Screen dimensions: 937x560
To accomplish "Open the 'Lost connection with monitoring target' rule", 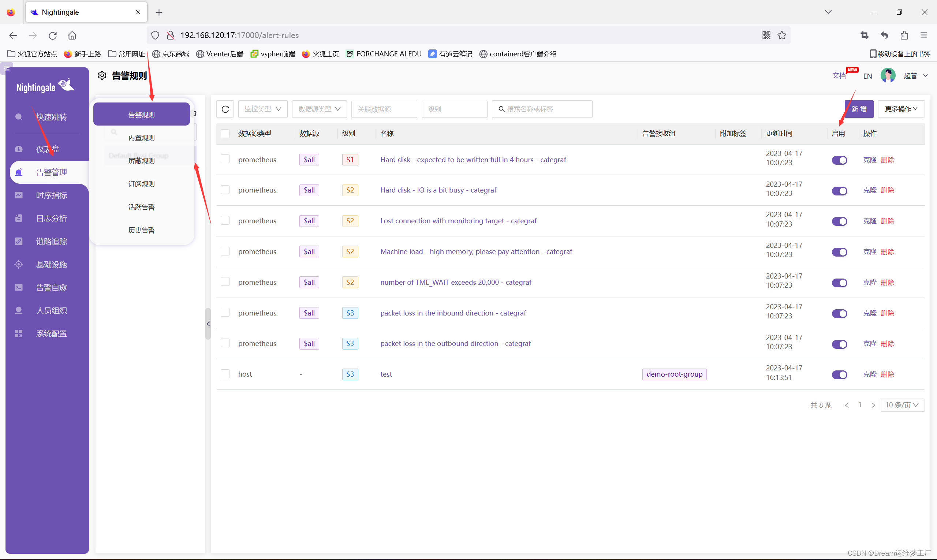I will click(458, 221).
